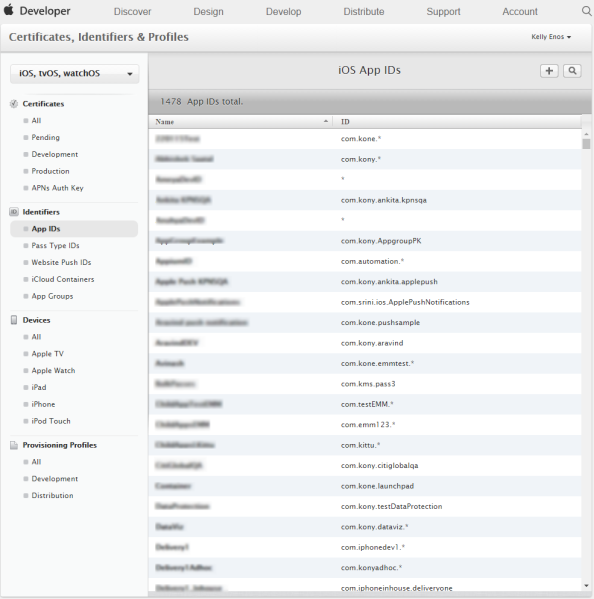Open row with ID com.konyadhoc.*
Image resolution: width=594 pixels, height=599 pixels.
click(x=365, y=568)
